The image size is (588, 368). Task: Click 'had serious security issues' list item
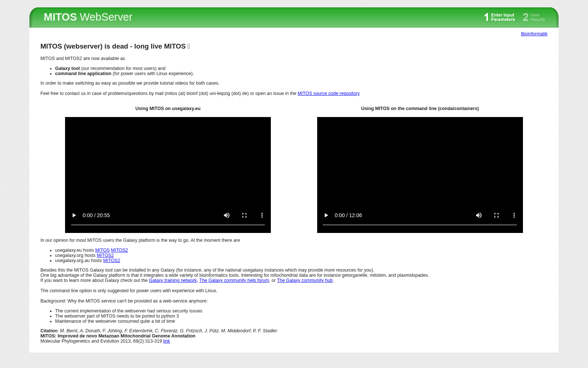point(129,311)
